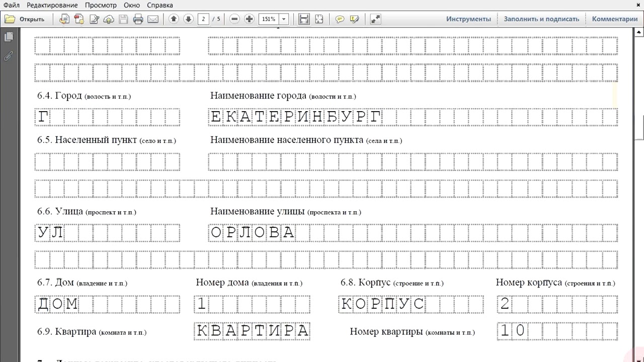Go to previous page up arrow

174,19
